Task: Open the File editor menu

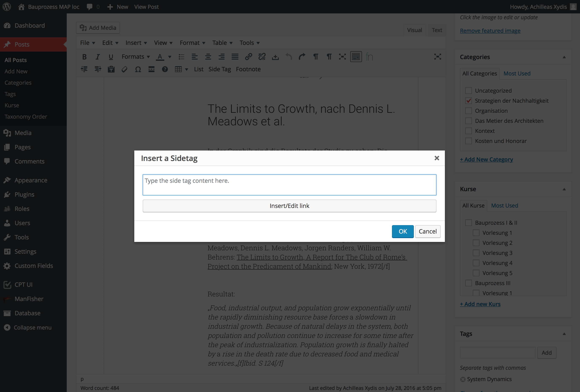Action: [87, 43]
